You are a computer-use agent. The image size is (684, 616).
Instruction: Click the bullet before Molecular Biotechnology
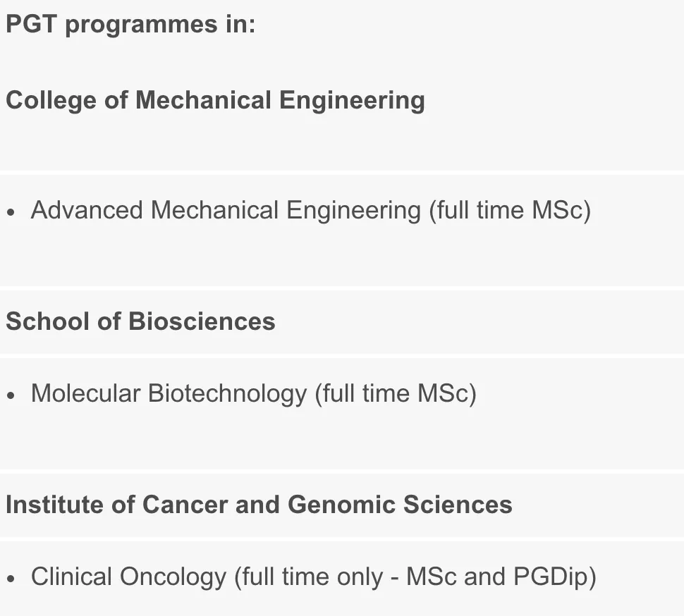tap(11, 395)
